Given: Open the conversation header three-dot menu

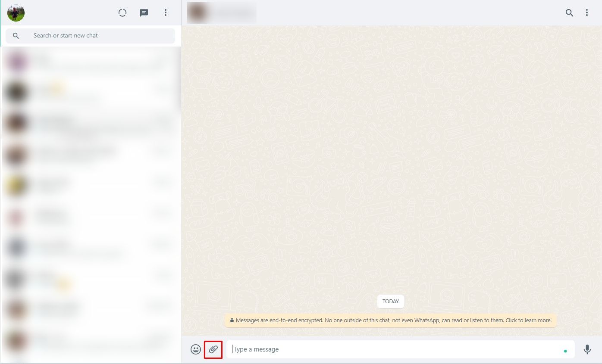Looking at the screenshot, I should coord(587,13).
